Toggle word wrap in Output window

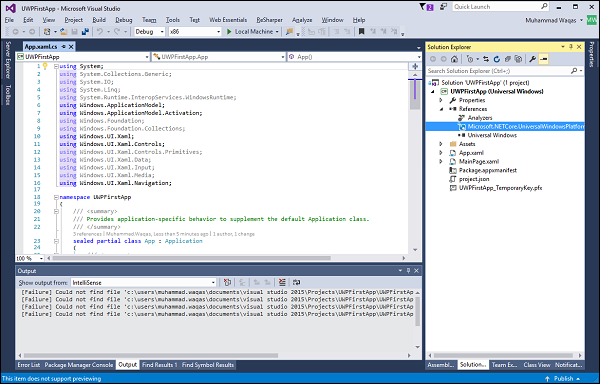(x=297, y=283)
